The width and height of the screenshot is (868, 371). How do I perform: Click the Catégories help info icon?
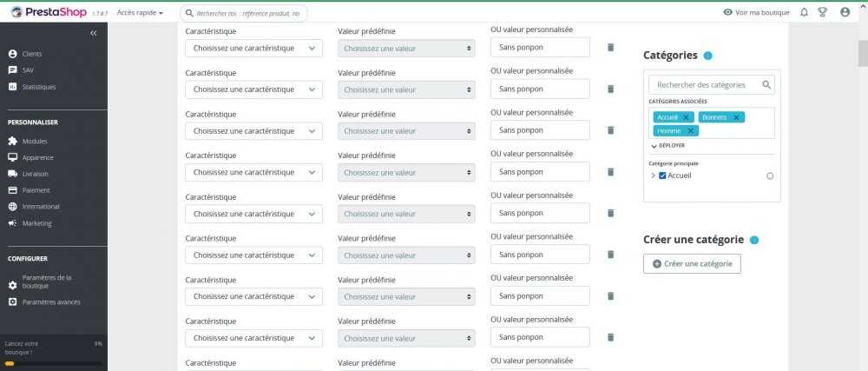click(708, 56)
